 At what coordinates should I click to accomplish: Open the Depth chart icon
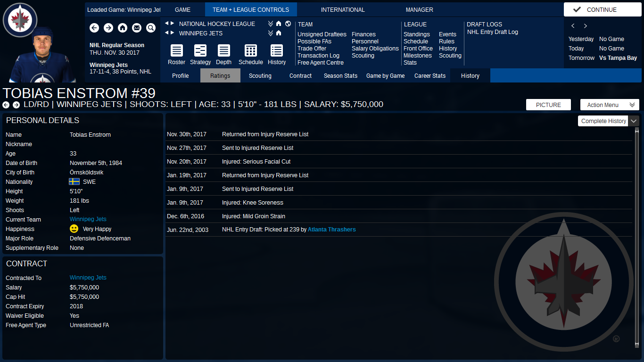pyautogui.click(x=224, y=51)
